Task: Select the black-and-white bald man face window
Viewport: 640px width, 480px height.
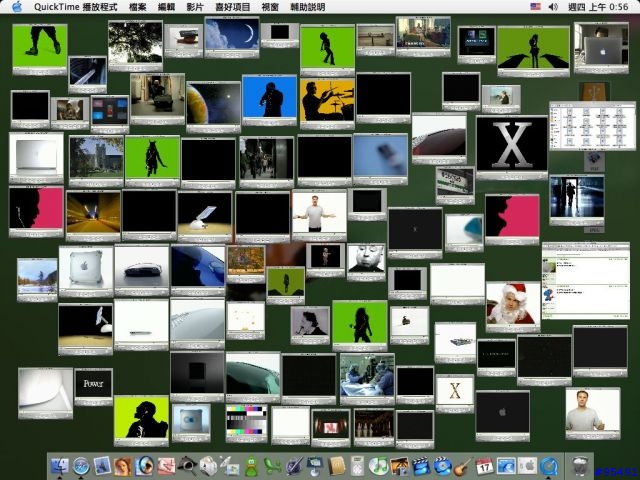Action: 366,262
